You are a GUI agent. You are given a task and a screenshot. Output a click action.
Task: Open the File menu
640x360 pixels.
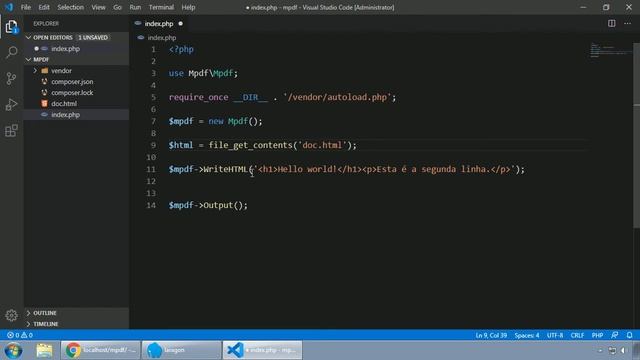26,7
